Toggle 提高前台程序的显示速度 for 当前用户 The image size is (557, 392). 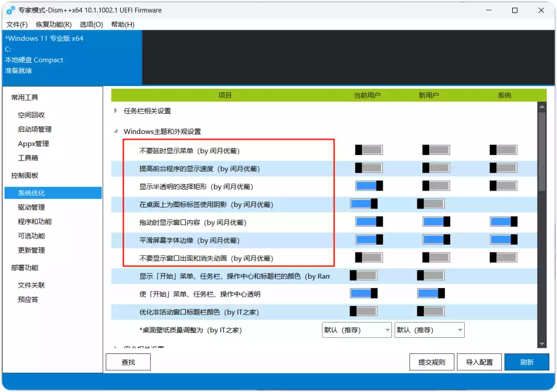[x=369, y=168]
